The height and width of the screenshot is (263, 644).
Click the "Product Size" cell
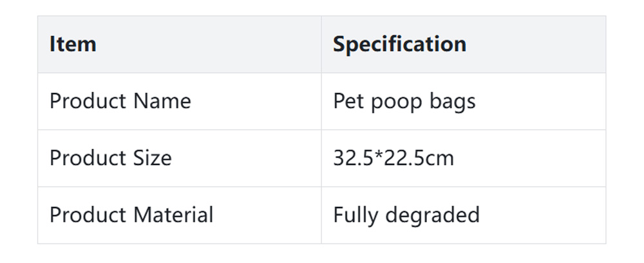[110, 158]
